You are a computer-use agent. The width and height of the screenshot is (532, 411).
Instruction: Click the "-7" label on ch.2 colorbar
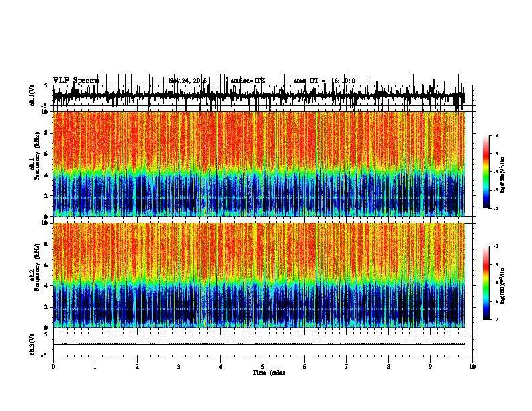tap(495, 319)
